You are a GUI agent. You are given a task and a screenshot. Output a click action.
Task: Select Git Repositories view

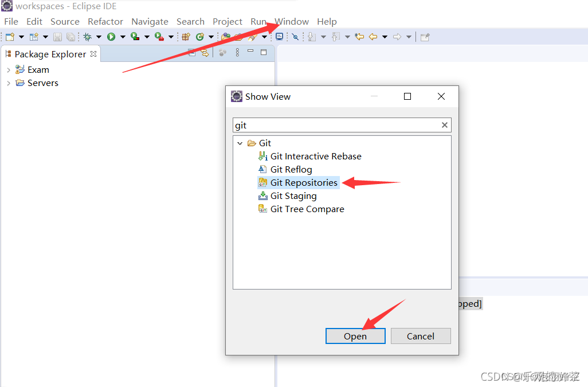click(304, 183)
